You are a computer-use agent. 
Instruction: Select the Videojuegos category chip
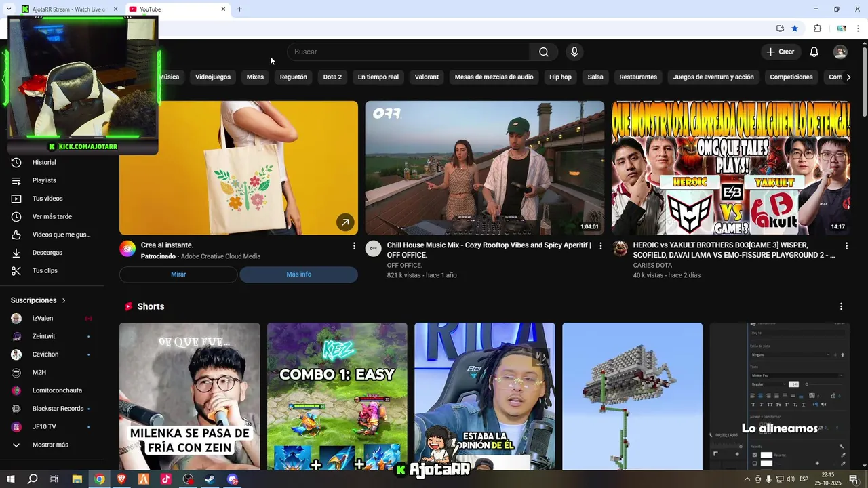click(213, 77)
